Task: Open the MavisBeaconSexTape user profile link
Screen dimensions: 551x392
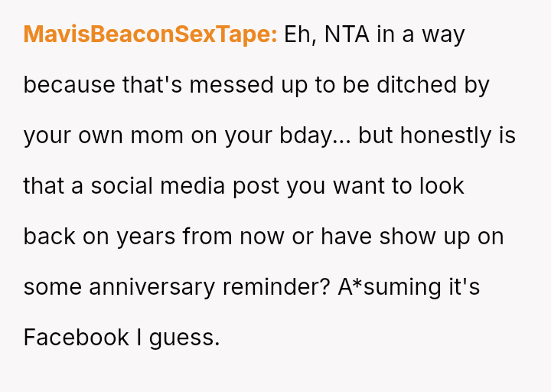Action: click(x=150, y=34)
